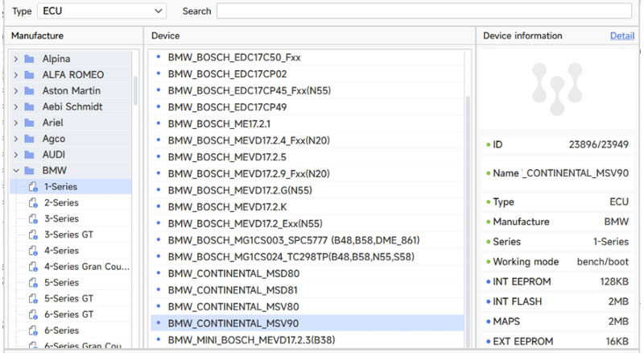Click the 2-Series model icon
Screen dimensions: 644x353
pos(33,203)
